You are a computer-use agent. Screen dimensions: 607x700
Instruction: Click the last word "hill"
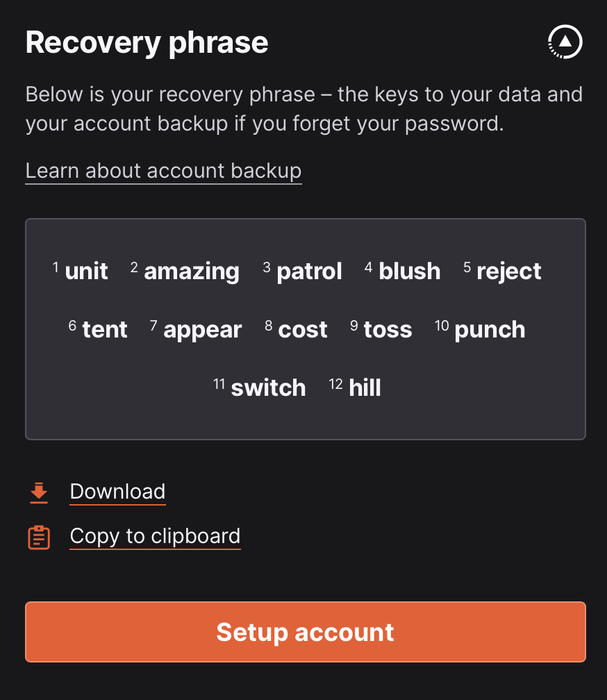coord(365,387)
